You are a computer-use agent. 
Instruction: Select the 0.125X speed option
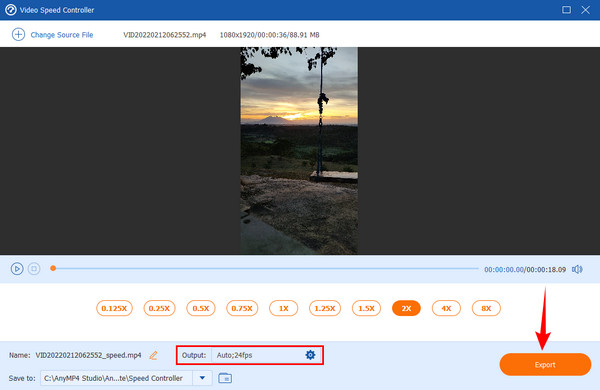114,308
